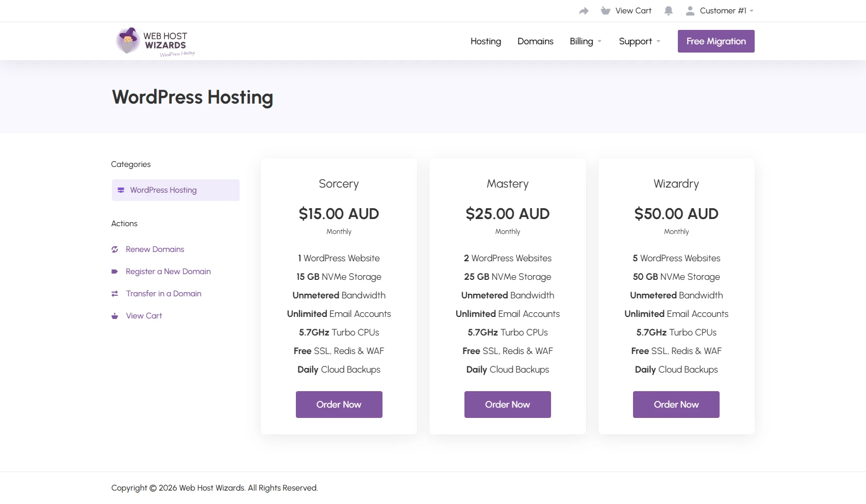Select WordPress Hosting in Categories
Image resolution: width=866 pixels, height=504 pixels.
[x=176, y=190]
